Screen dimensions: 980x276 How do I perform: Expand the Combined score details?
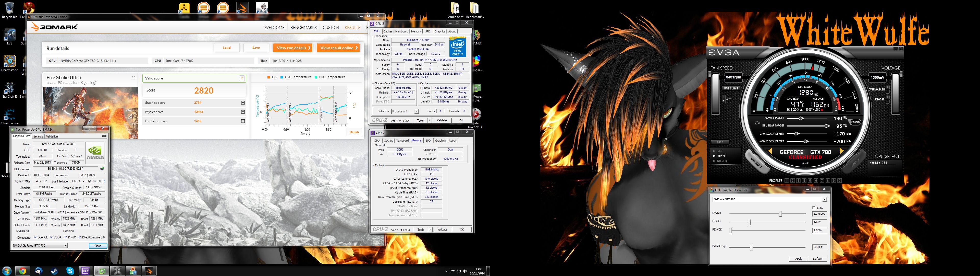(x=243, y=121)
